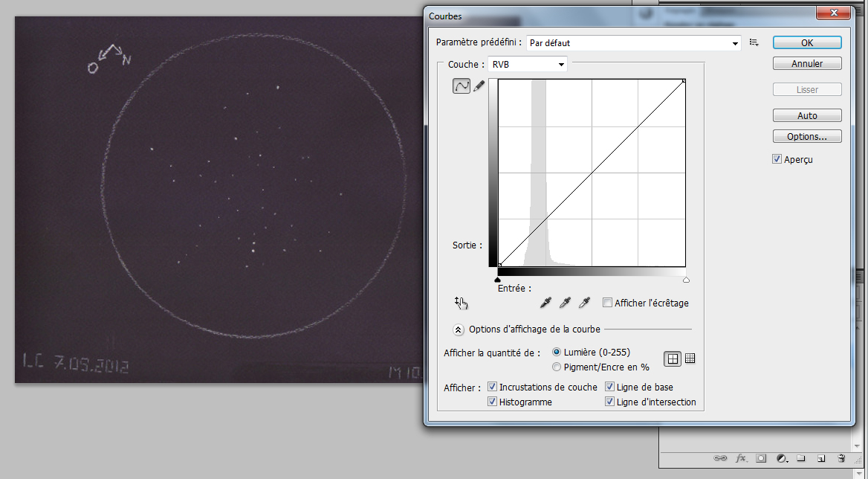
Task: Delete layer trash icon
Action: click(x=841, y=458)
